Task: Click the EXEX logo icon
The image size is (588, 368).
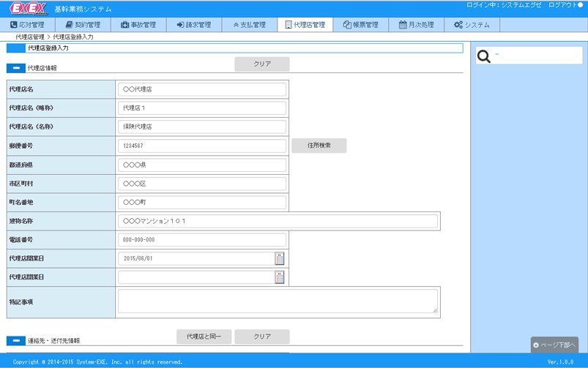Action: point(29,9)
